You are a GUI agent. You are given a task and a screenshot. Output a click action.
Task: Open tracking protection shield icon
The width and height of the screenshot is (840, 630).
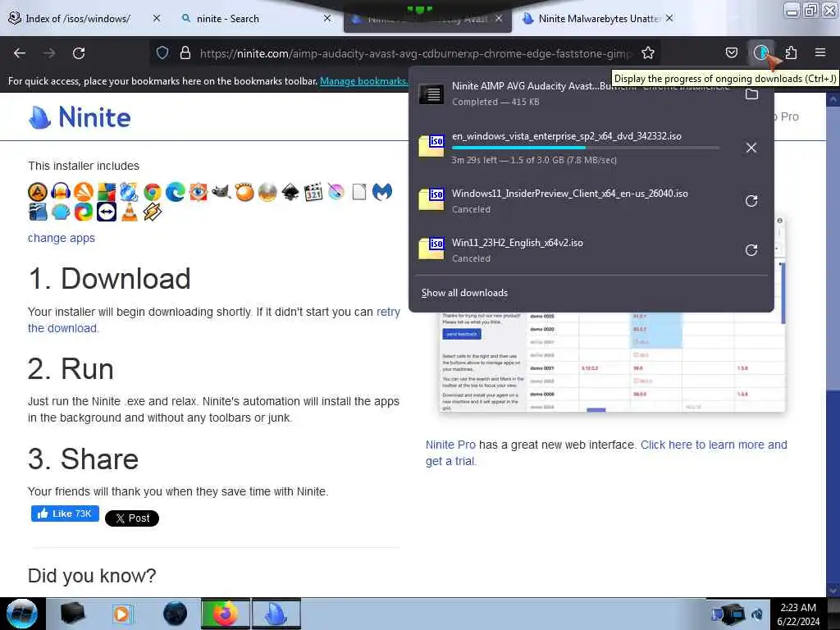coord(162,52)
